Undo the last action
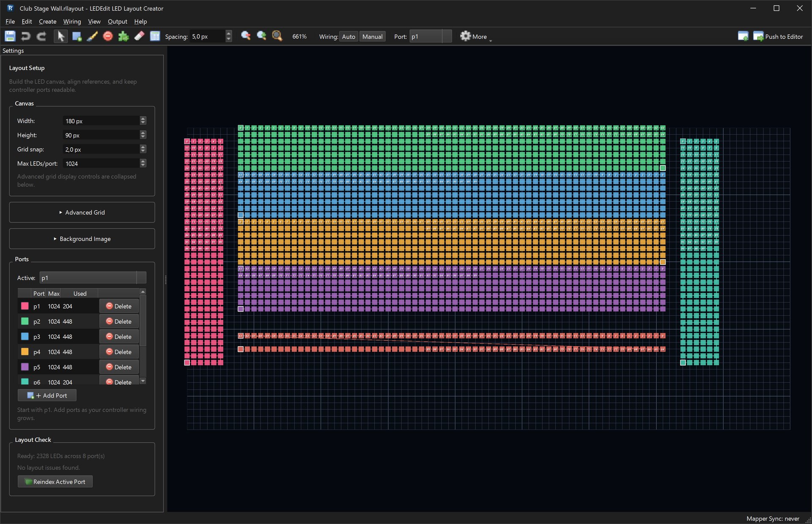The width and height of the screenshot is (812, 524). (x=26, y=36)
